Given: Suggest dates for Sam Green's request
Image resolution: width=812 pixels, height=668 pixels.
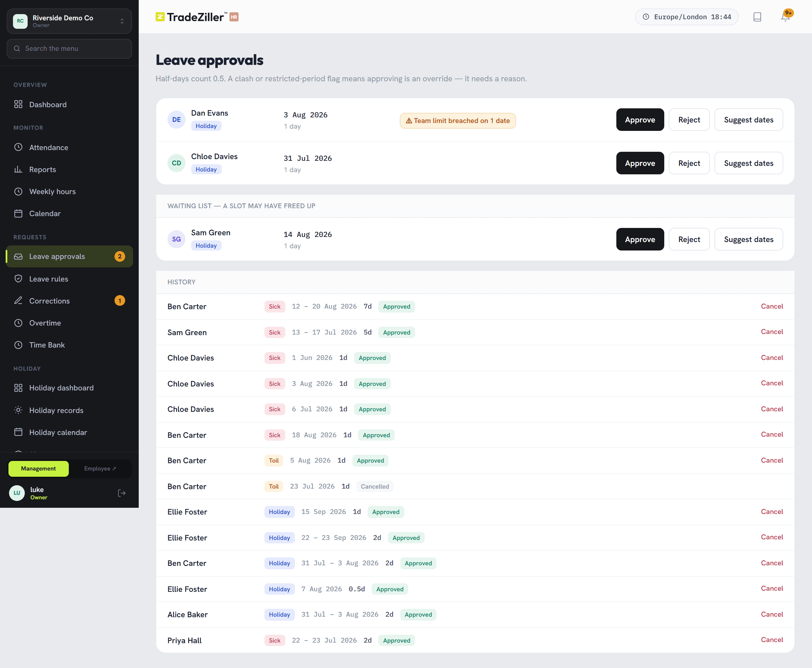Looking at the screenshot, I should pos(749,239).
